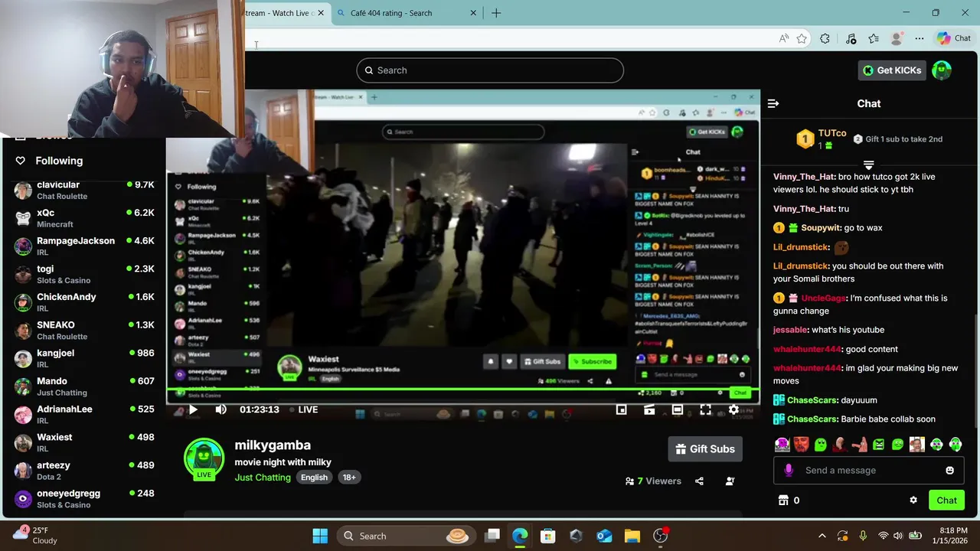Screen dimensions: 980x551
Task: Open arteezy Dota 2 channel
Action: pyautogui.click(x=84, y=471)
